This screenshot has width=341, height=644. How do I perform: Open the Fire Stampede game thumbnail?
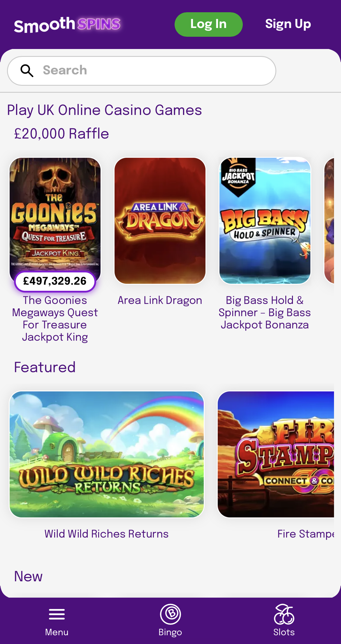[x=276, y=454]
